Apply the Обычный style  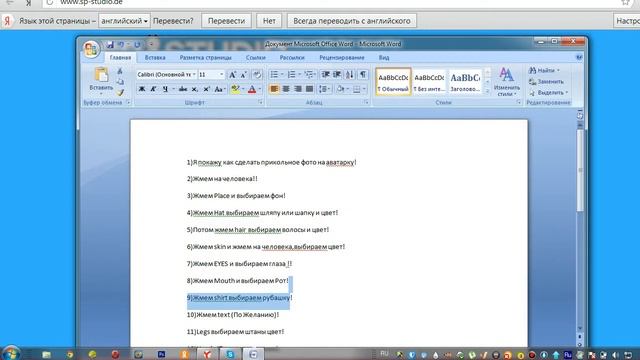[393, 82]
